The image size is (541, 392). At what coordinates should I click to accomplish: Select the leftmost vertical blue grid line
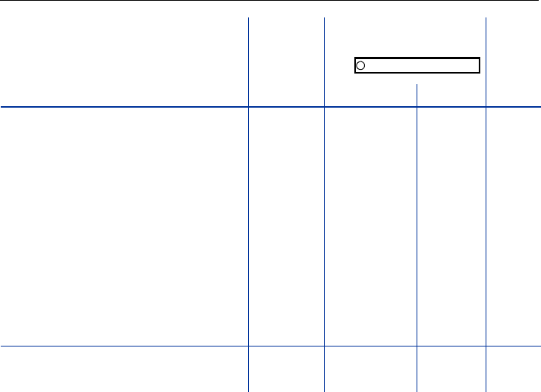(248, 205)
